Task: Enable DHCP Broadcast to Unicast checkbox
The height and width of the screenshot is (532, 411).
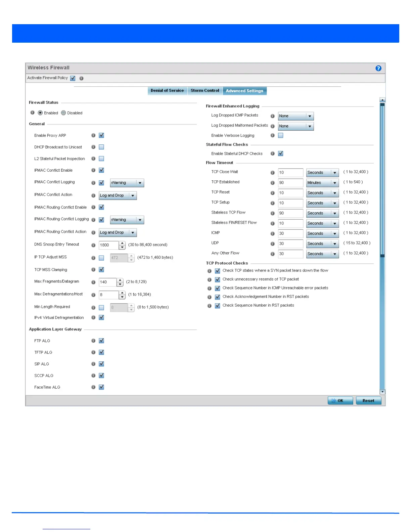Action: click(x=101, y=147)
